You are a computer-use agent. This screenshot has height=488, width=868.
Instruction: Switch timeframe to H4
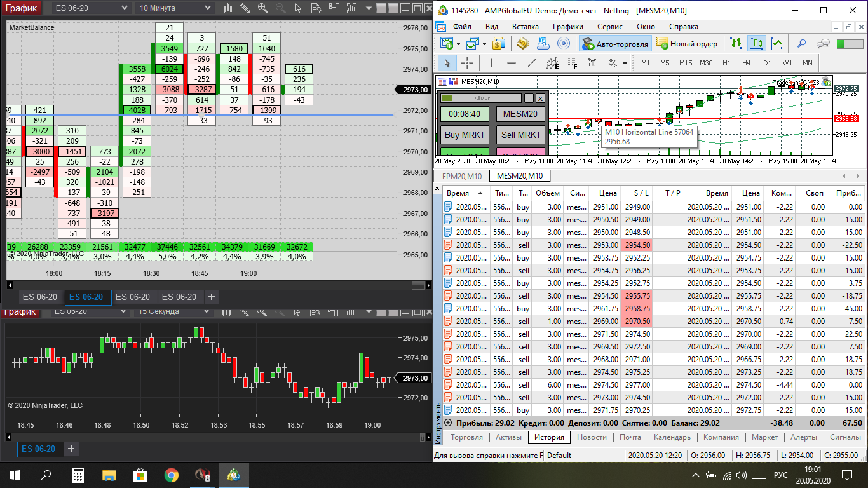pyautogui.click(x=747, y=63)
